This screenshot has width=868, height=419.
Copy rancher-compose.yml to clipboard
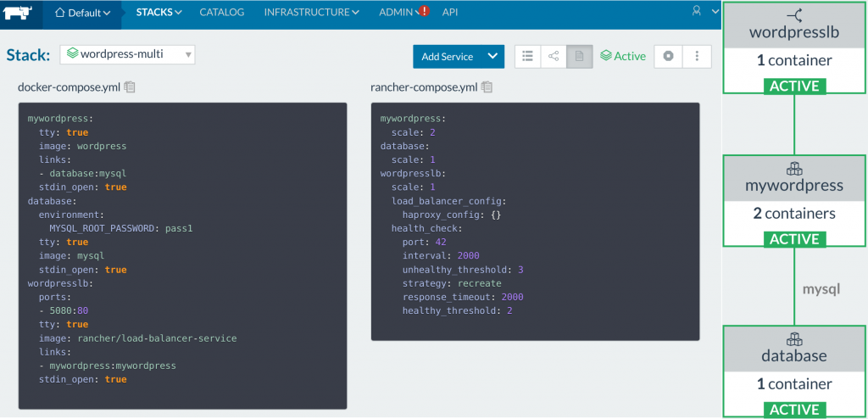coord(487,87)
